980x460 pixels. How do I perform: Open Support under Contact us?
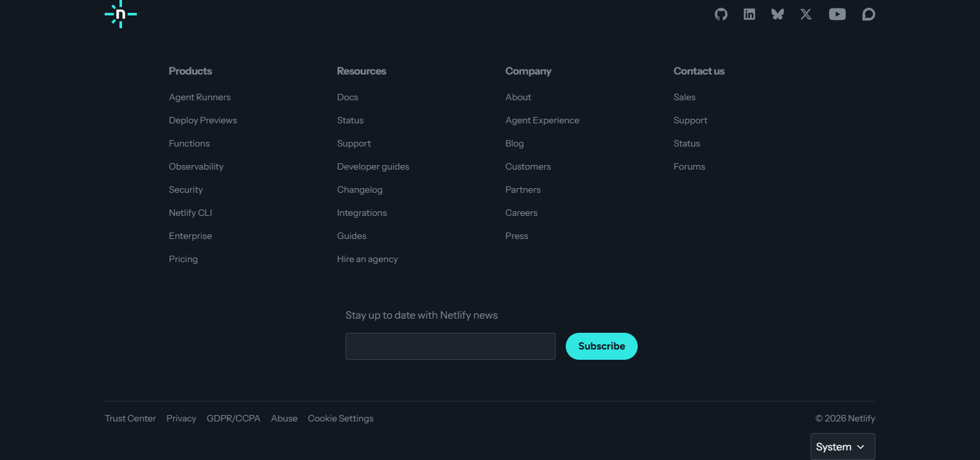click(690, 120)
